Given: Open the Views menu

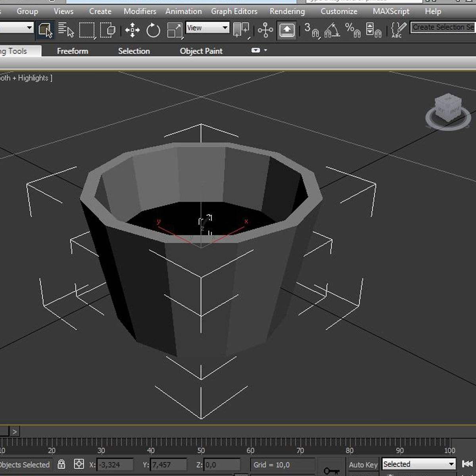Looking at the screenshot, I should [x=63, y=12].
